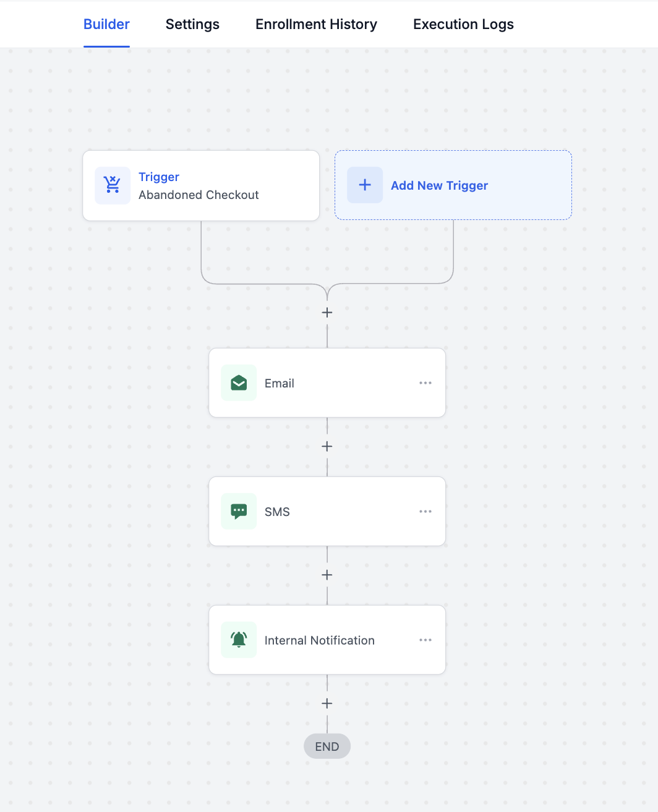Click the Trigger heading text
This screenshot has height=812, width=658.
pos(159,177)
